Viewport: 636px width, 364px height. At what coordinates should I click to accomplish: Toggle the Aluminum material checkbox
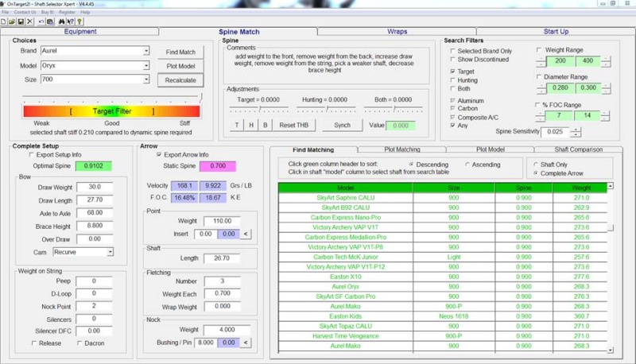452,100
